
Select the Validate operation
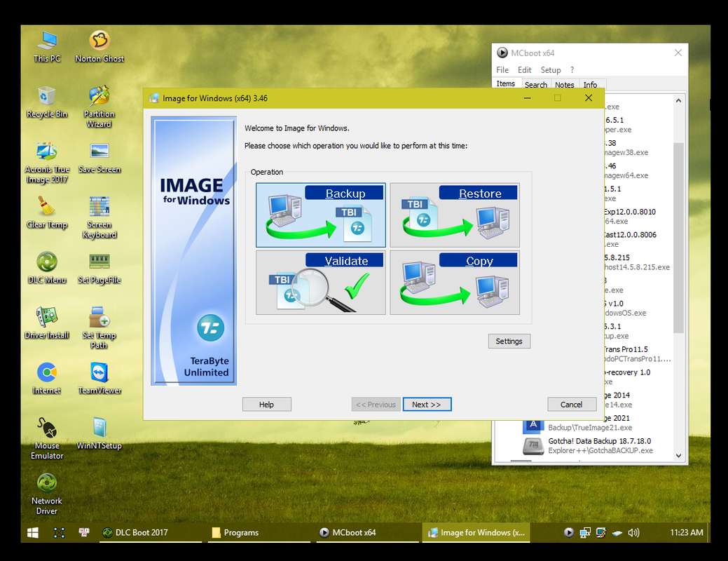(x=320, y=282)
